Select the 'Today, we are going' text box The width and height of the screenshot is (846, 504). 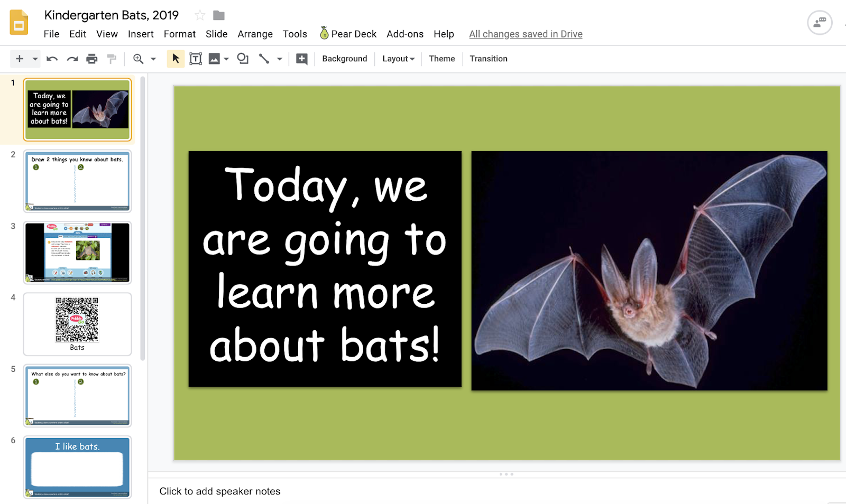click(325, 269)
